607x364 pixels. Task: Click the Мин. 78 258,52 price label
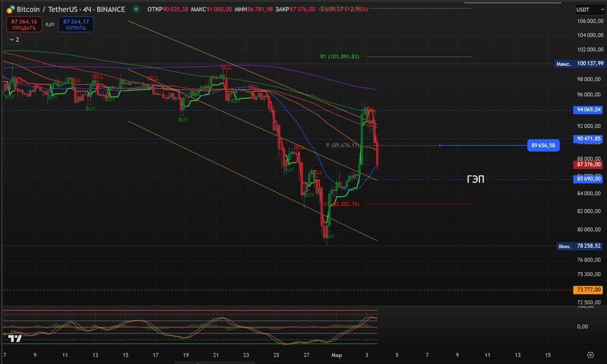580,246
